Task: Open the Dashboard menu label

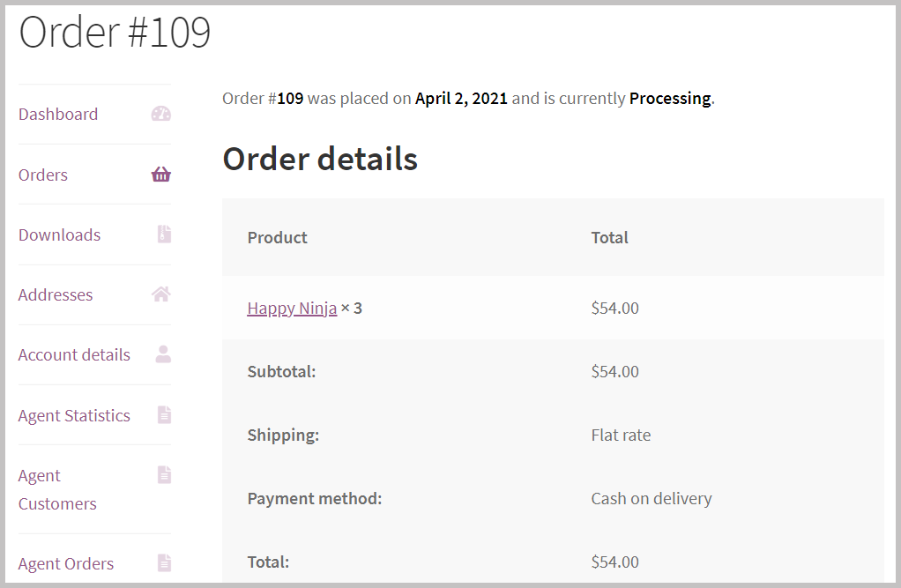Action: click(58, 115)
